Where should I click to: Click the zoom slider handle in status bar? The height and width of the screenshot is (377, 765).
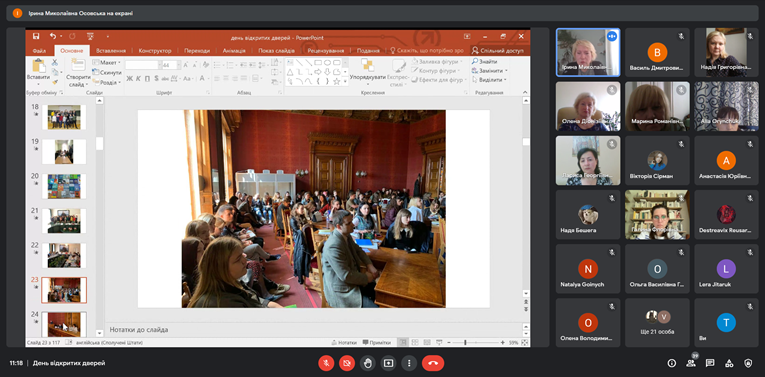tap(465, 342)
